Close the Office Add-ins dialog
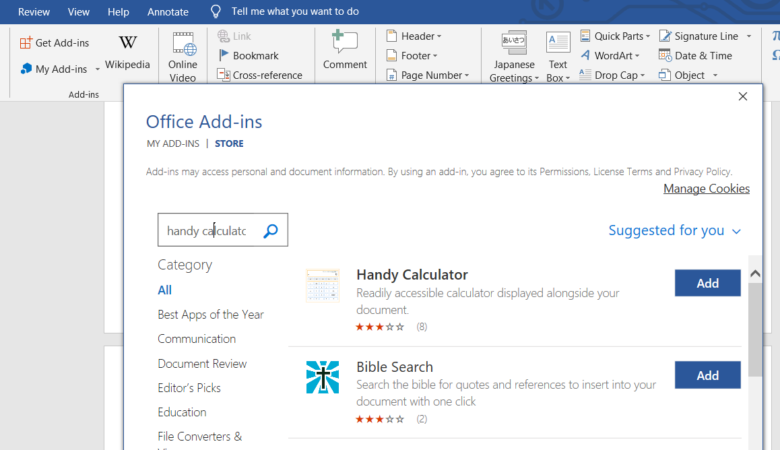This screenshot has height=450, width=780. click(x=743, y=96)
